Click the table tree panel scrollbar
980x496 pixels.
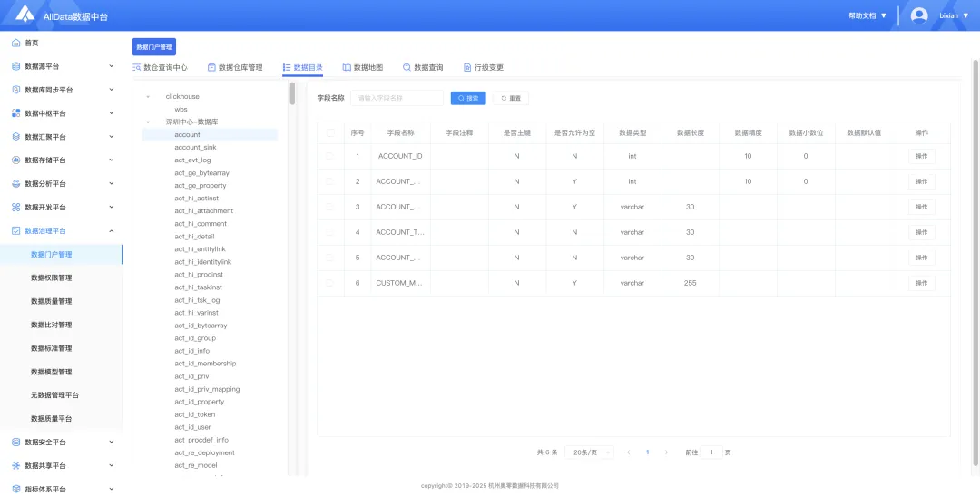tap(292, 93)
